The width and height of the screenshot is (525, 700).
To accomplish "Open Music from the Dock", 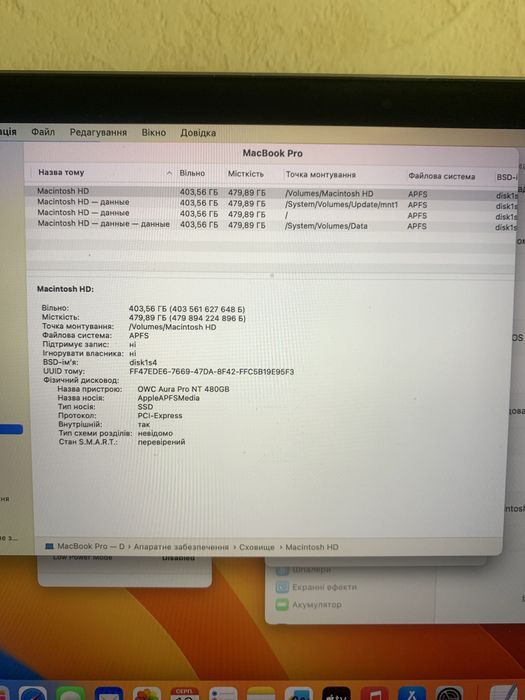I will pos(374,694).
